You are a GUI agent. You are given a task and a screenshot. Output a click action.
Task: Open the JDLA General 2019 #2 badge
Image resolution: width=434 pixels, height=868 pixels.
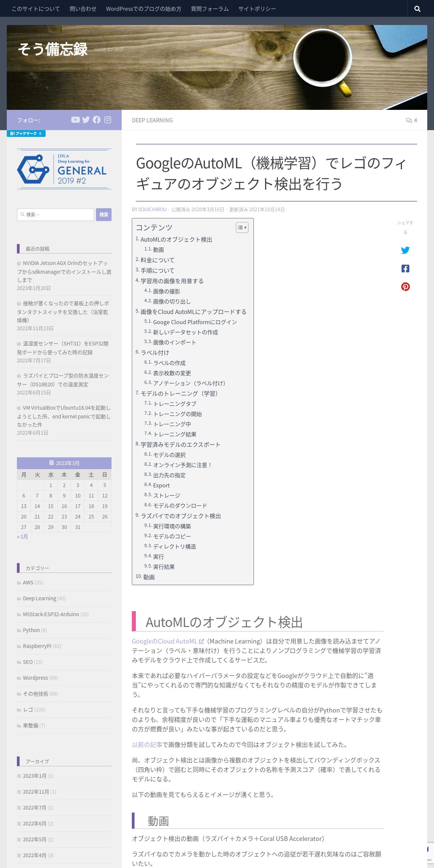pos(64,169)
